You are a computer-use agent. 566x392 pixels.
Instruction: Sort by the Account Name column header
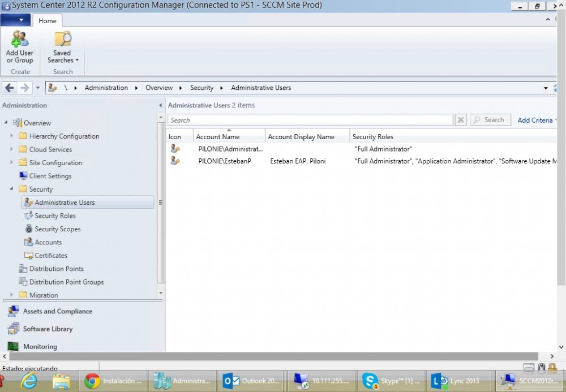229,137
